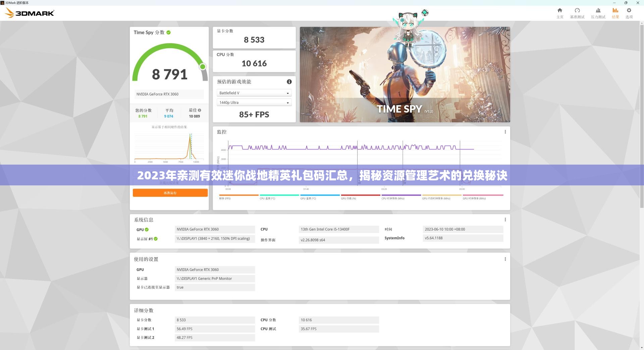Open the kebab menu on the 系统信息 panel

(505, 220)
